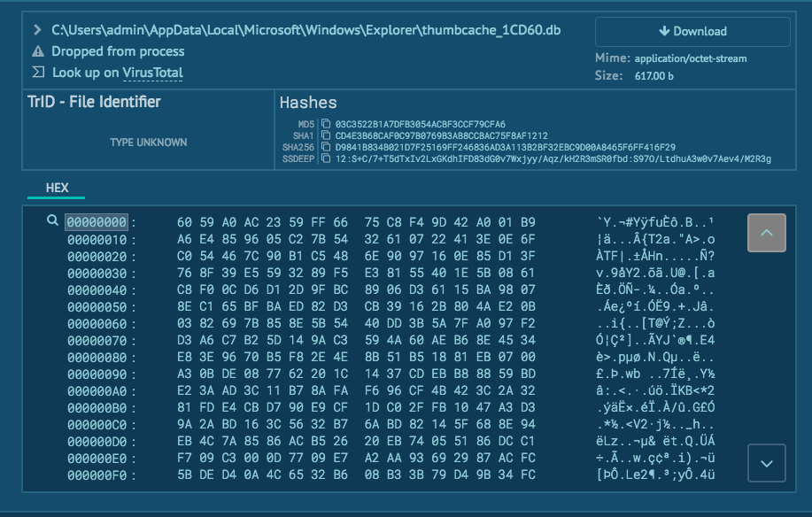This screenshot has height=517, width=812.
Task: Switch to the HEX tab
Action: [x=58, y=188]
